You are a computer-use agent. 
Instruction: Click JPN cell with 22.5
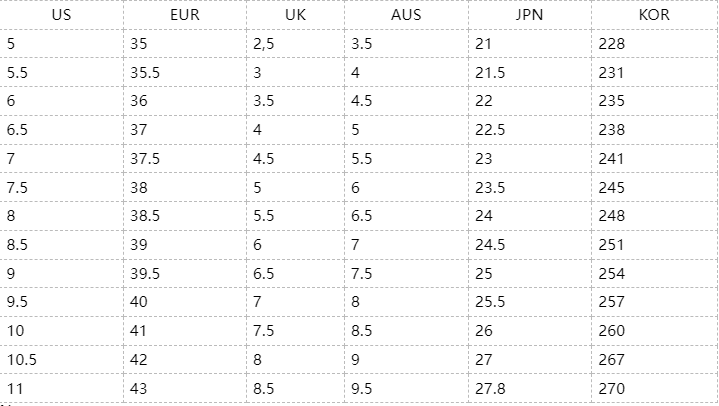530,130
